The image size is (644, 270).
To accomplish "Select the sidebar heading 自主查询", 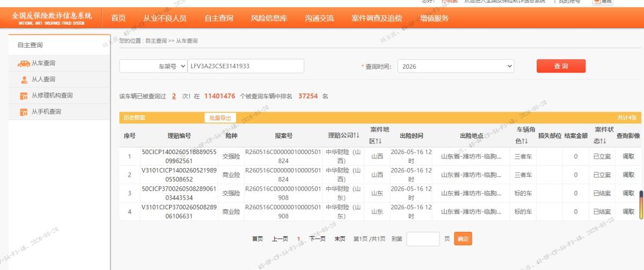I will click(30, 46).
